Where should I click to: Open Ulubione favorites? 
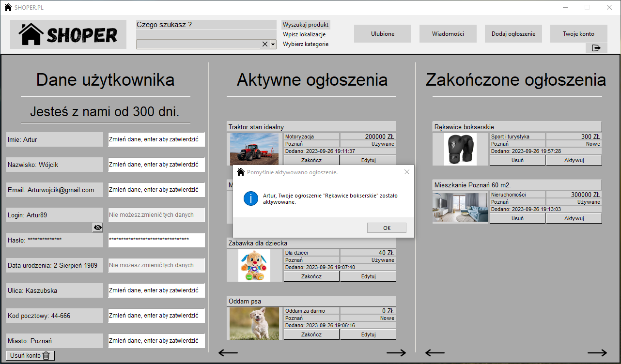coord(383,34)
